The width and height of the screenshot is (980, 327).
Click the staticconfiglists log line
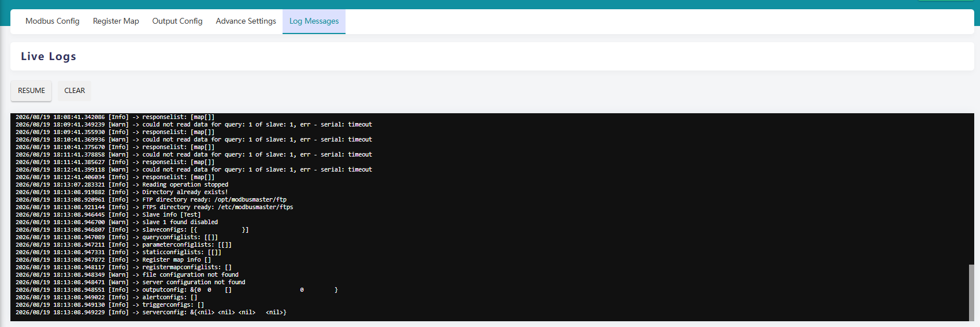(118, 252)
